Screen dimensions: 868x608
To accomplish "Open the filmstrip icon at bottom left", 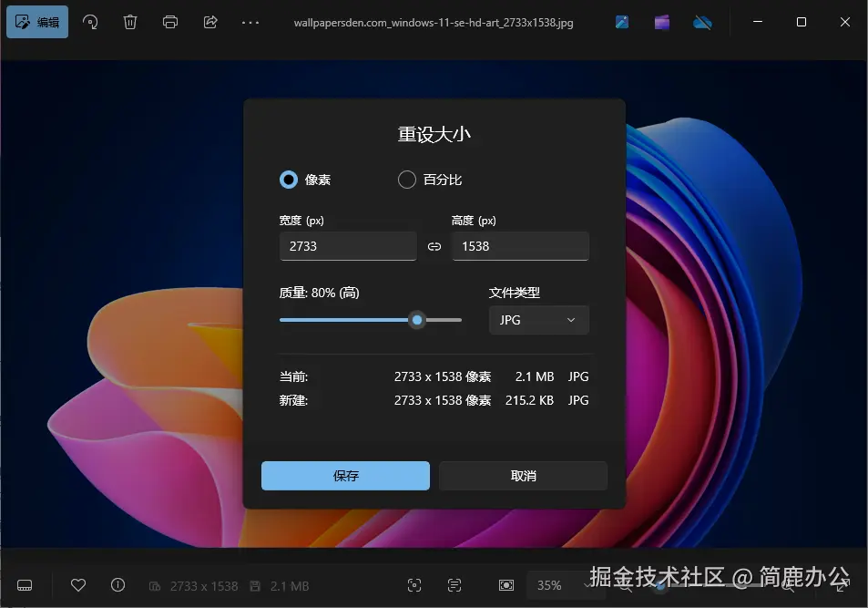I will click(x=25, y=585).
